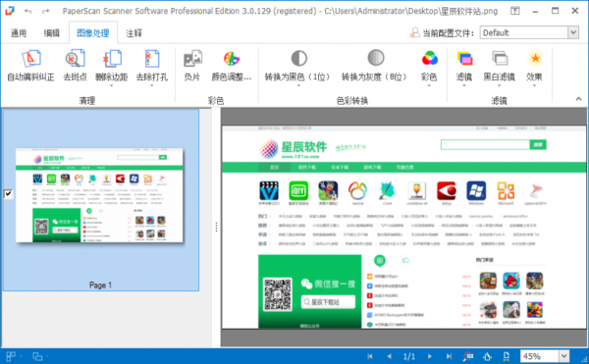Expand the 去除打孔 dropdown arrow
Viewport: 589px width, 364px height.
pyautogui.click(x=152, y=85)
